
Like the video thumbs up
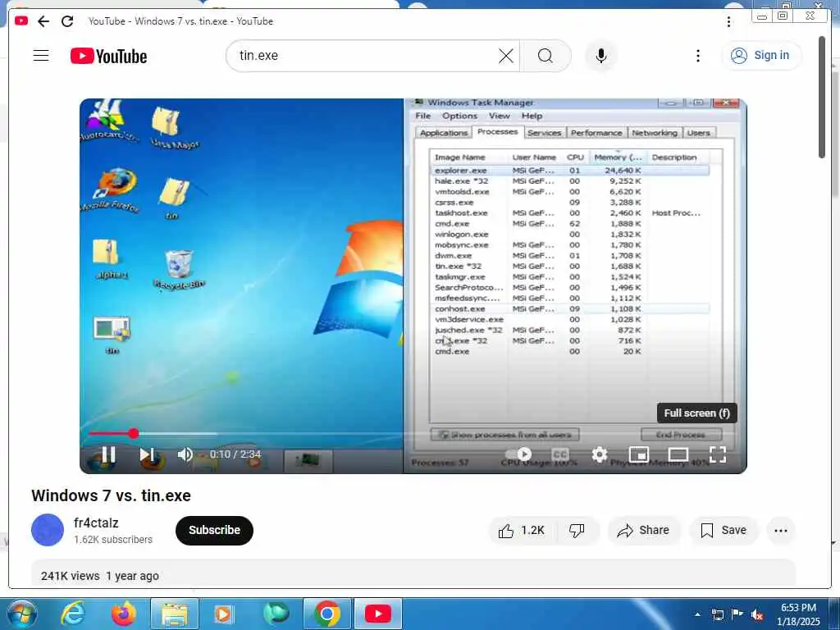[523, 531]
